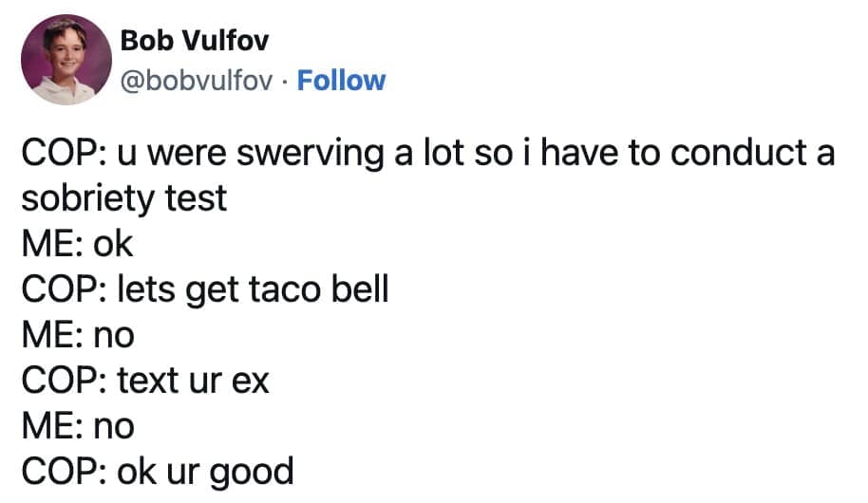Open the Bob Vulfov display name
The height and width of the screenshot is (503, 868).
(x=194, y=41)
